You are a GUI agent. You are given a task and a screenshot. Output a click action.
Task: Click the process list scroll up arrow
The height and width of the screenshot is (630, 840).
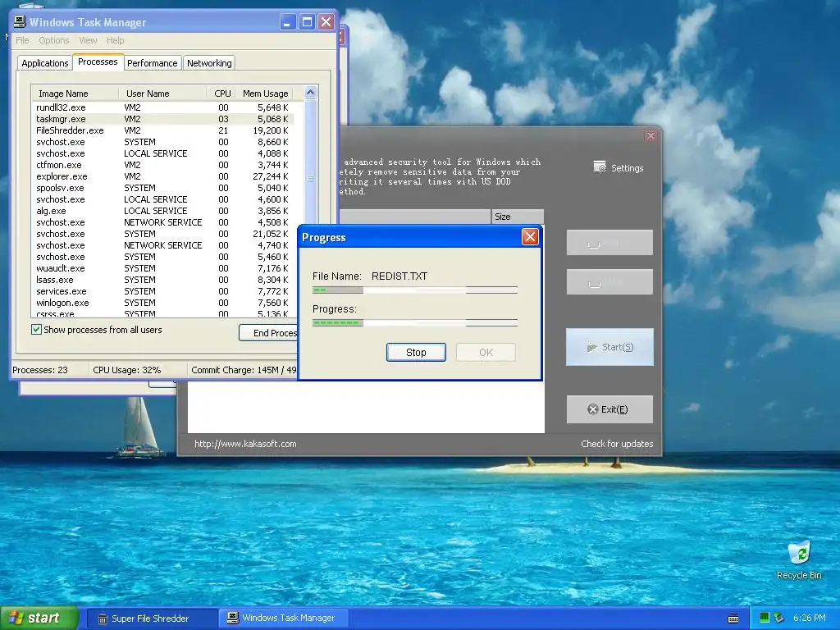310,93
